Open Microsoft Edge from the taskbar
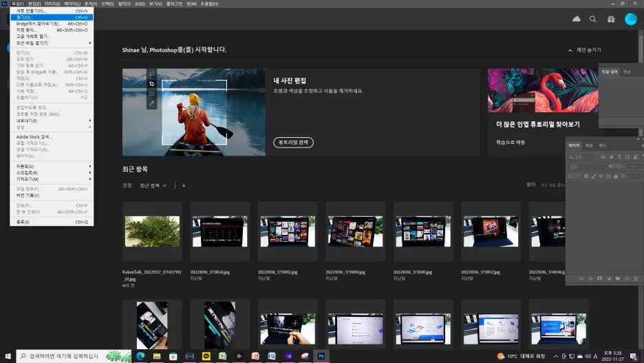The width and height of the screenshot is (644, 363). (x=141, y=356)
